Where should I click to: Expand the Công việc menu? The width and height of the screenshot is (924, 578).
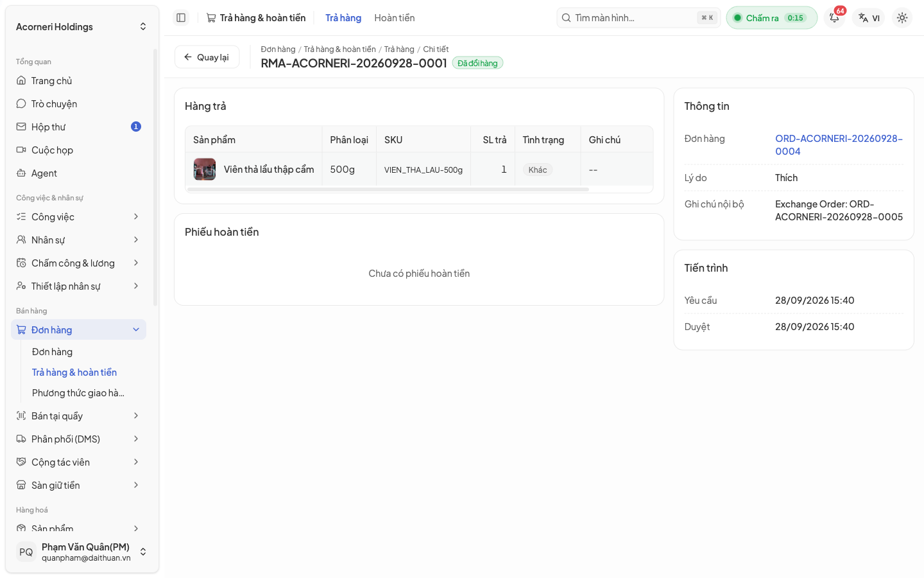(78, 217)
